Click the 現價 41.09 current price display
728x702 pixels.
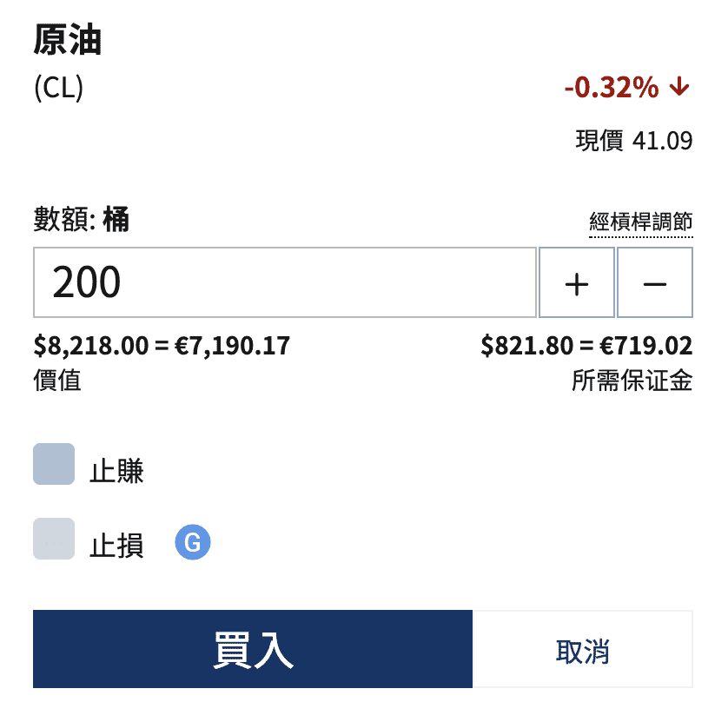632,141
